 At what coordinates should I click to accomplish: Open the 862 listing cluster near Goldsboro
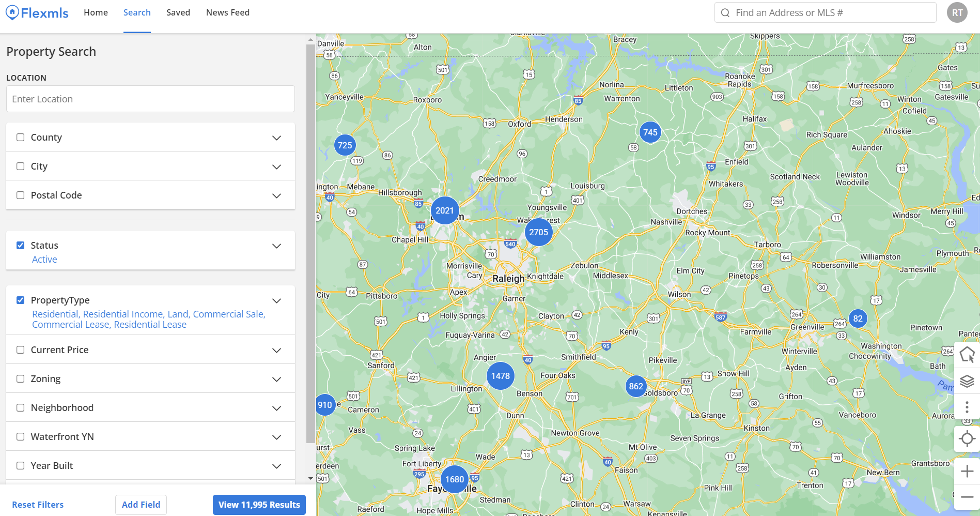click(x=636, y=386)
